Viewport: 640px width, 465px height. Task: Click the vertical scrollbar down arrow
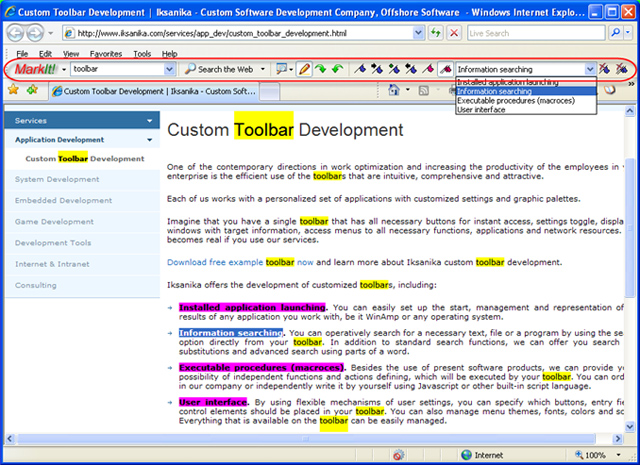629,427
